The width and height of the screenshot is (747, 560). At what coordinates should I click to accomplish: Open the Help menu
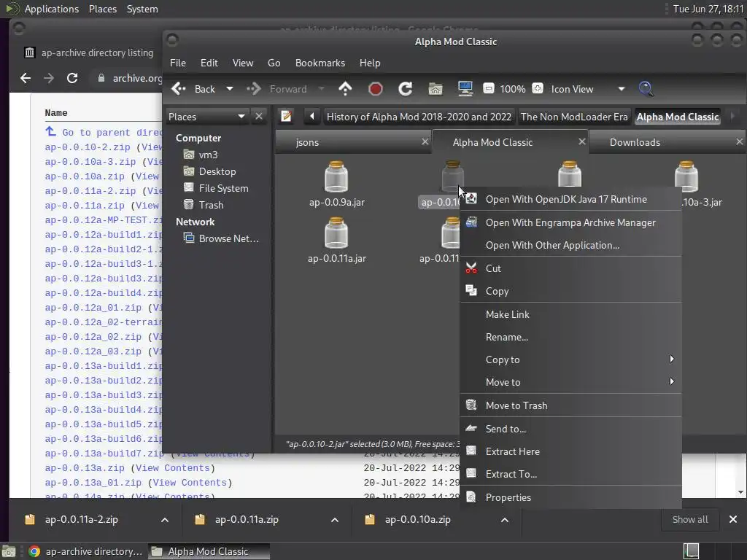click(370, 63)
